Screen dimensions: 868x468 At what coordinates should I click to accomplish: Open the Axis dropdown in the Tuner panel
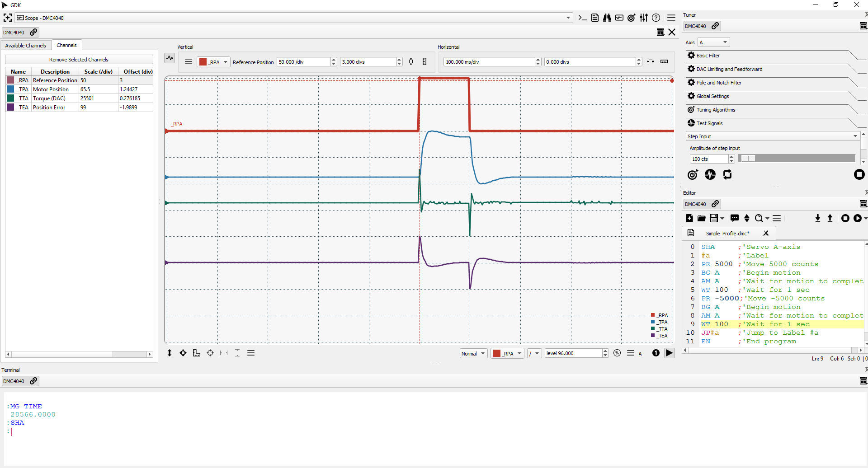(713, 42)
